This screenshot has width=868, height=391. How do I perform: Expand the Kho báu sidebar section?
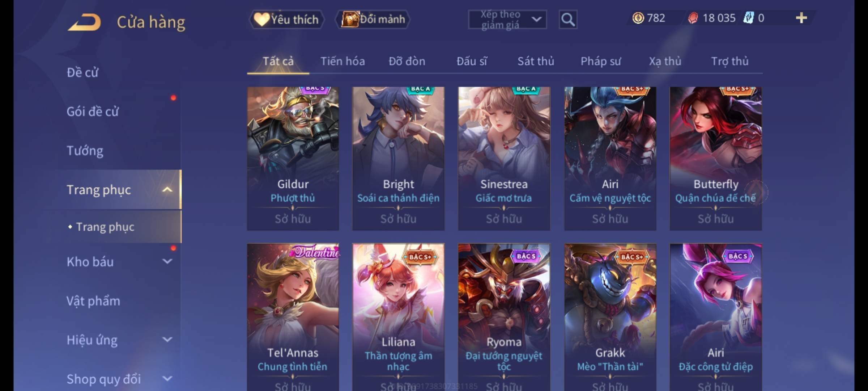[167, 261]
